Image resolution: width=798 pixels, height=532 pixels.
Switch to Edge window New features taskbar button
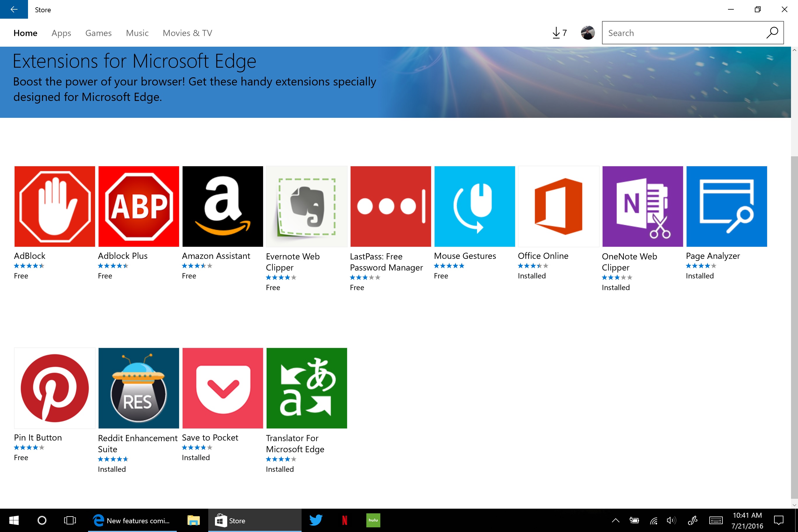tap(132, 520)
